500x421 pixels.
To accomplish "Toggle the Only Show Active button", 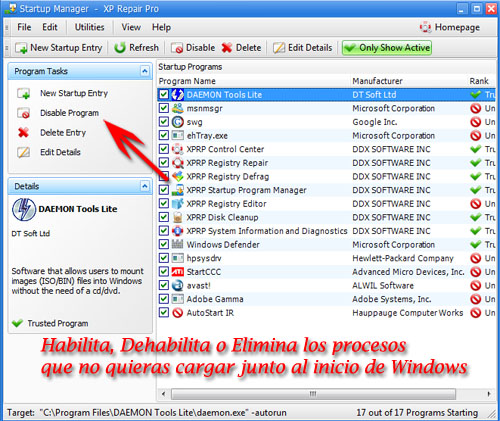I will (387, 48).
